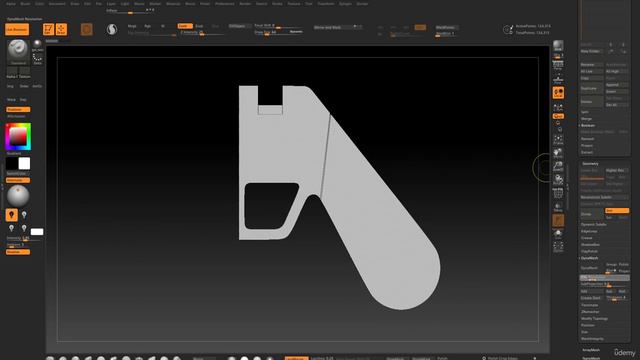
Task: Toggle the Live Boolean button
Action: click(x=17, y=29)
